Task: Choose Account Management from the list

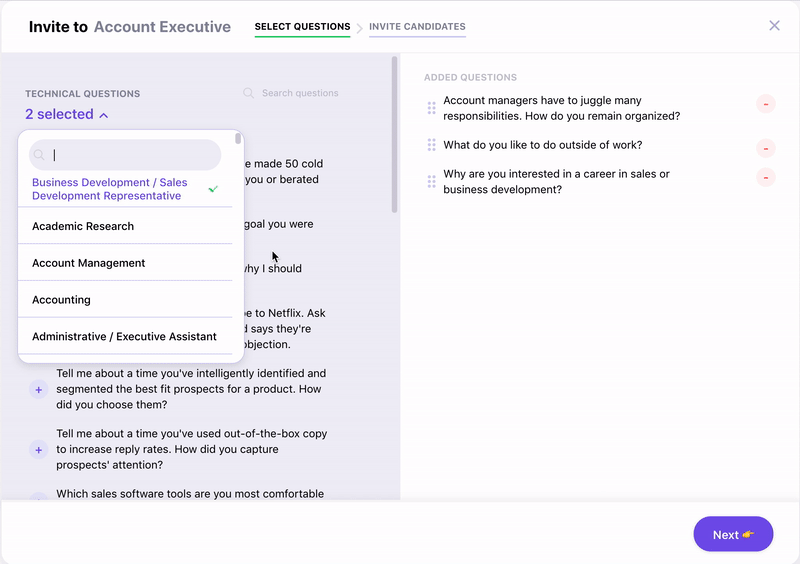Action: point(89,263)
